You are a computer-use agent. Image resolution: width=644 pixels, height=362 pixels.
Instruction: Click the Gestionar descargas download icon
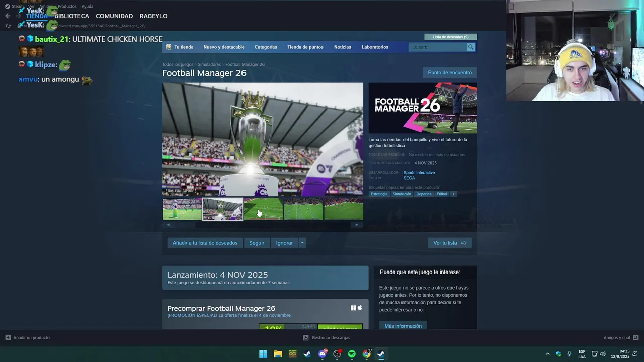[x=306, y=338]
